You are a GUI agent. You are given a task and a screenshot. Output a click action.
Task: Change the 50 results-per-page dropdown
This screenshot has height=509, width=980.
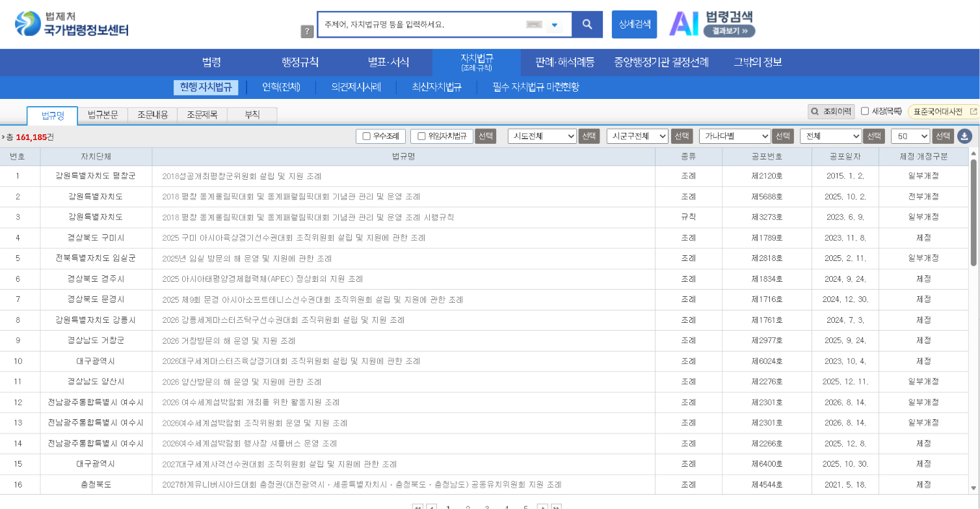[x=910, y=136]
